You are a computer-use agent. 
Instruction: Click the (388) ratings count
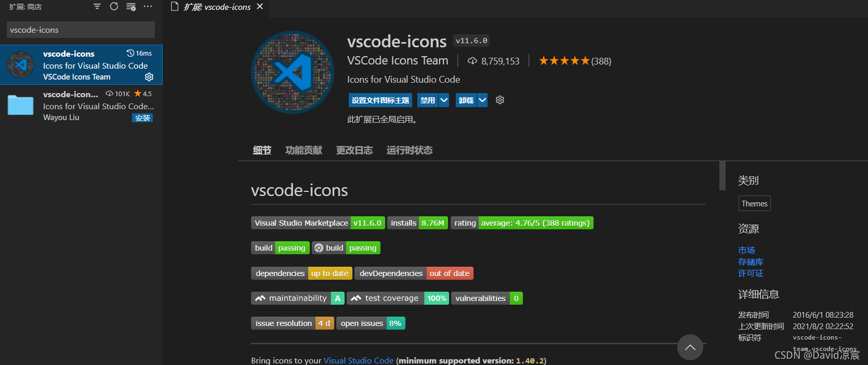pos(601,61)
